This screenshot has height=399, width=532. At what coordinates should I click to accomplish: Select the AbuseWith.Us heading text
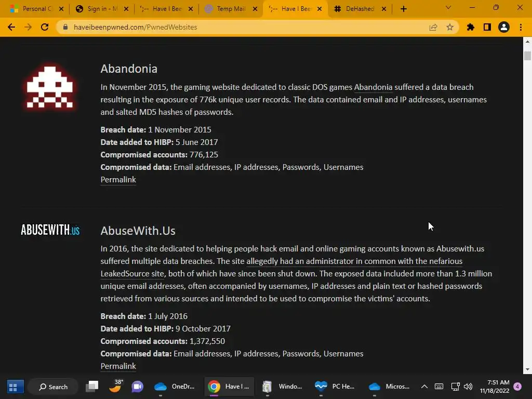point(138,231)
